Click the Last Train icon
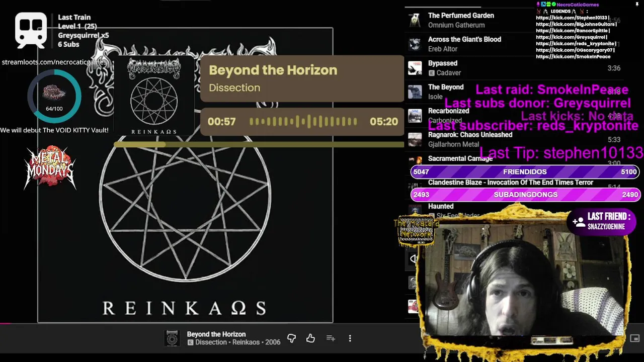The width and height of the screenshot is (644, 362). click(31, 30)
